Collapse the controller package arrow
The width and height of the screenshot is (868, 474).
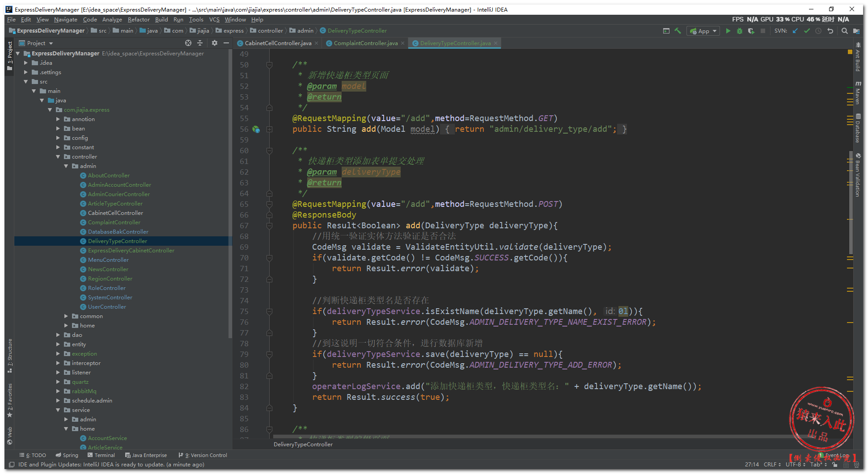58,157
